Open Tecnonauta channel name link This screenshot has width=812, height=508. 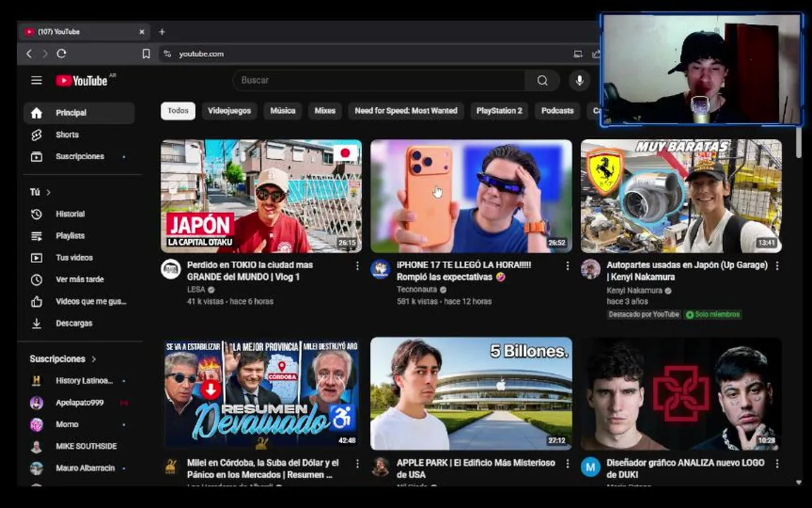(417, 289)
